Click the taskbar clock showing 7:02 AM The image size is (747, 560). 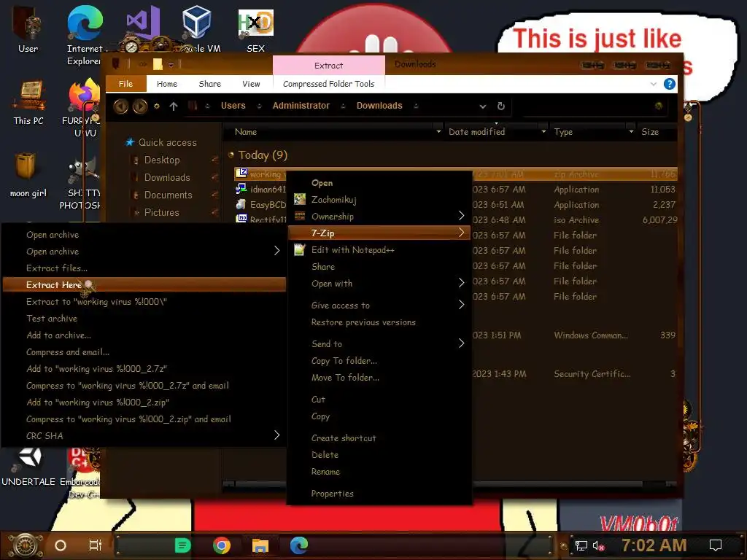coord(654,545)
